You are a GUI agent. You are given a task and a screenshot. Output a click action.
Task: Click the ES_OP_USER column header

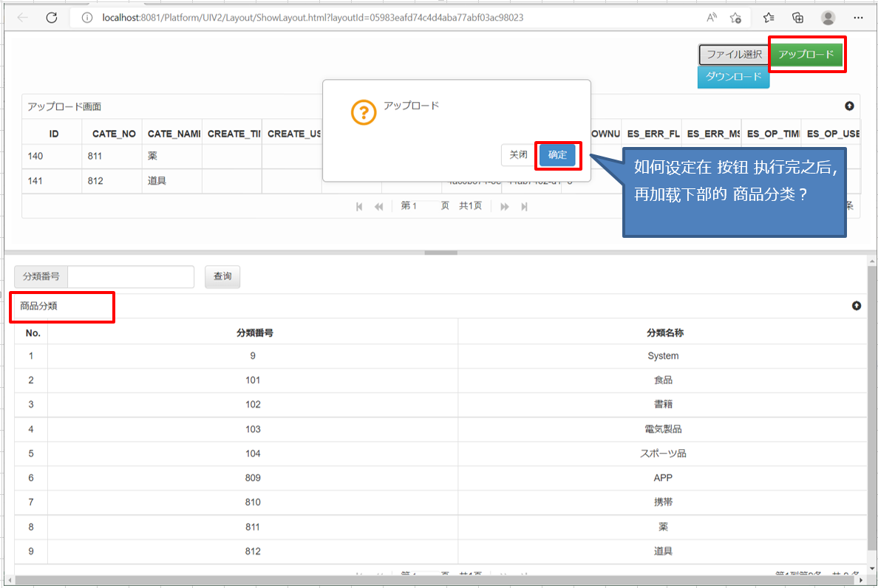(x=831, y=134)
